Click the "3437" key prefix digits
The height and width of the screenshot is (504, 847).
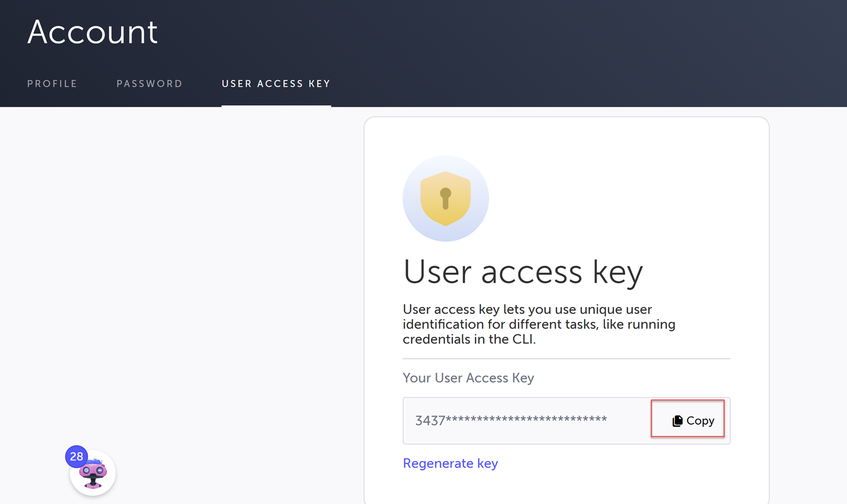pyautogui.click(x=430, y=421)
